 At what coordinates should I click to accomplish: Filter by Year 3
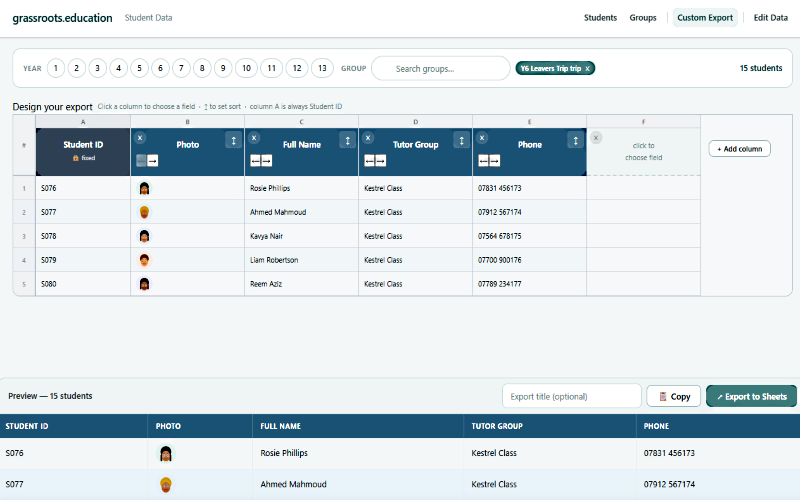(97, 68)
